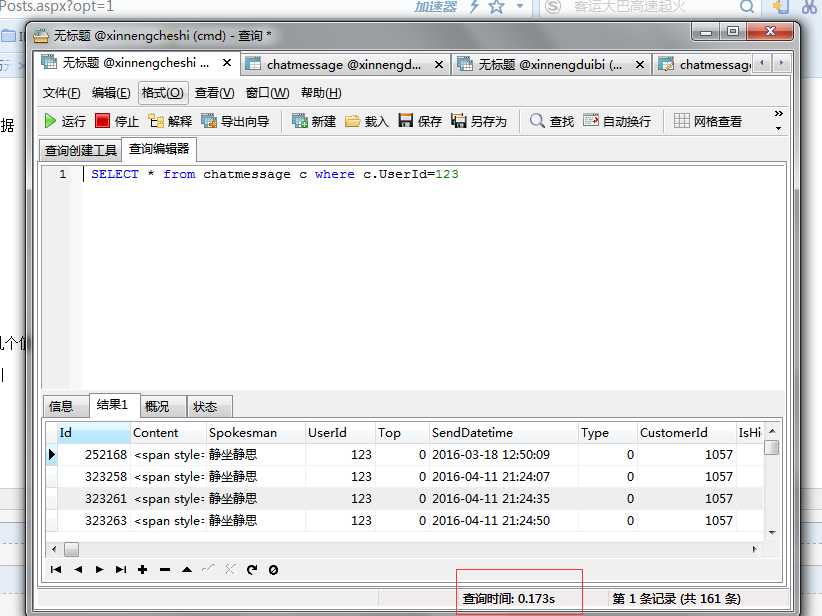The width and height of the screenshot is (822, 616).
Task: Click Type column header
Action: pos(608,433)
